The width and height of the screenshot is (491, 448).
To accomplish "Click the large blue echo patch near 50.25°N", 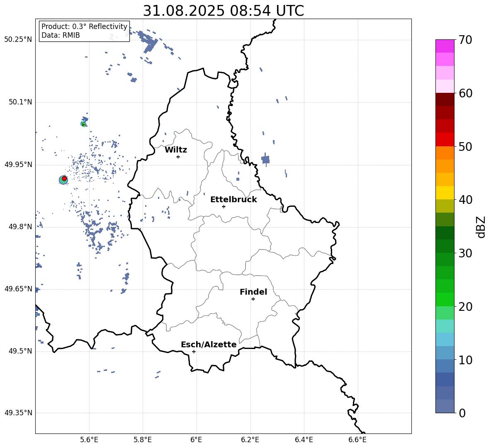I will click(x=148, y=41).
